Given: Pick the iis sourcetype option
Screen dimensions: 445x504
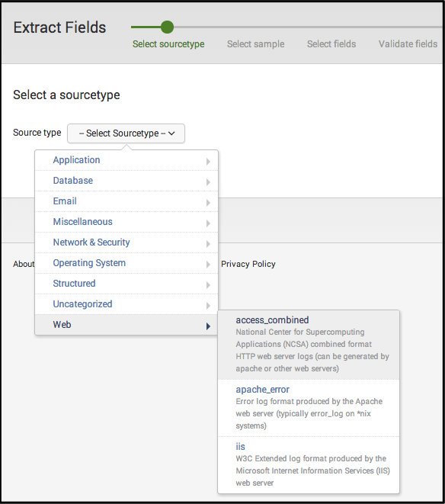Looking at the screenshot, I should 309,465.
